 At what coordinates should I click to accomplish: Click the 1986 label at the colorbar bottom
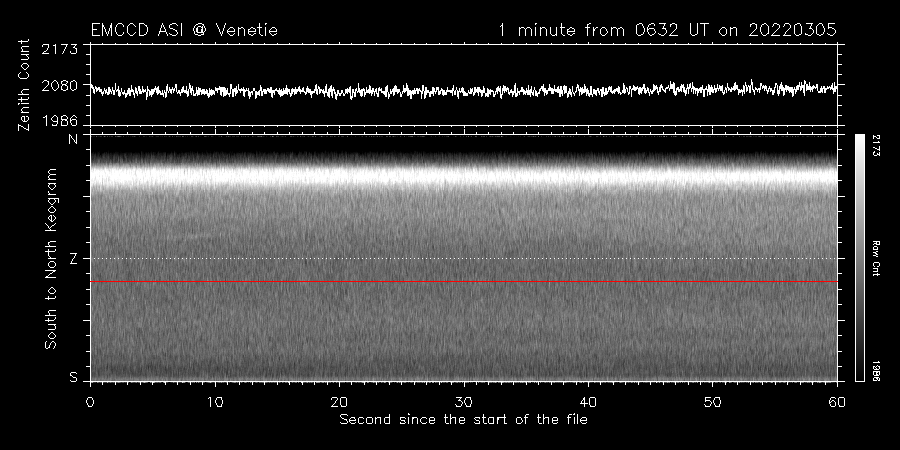point(875,370)
